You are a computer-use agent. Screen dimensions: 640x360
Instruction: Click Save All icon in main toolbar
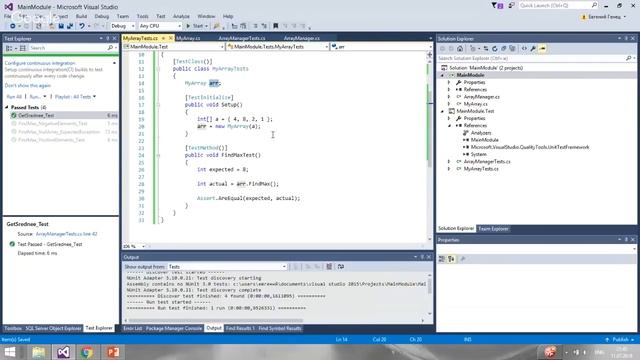coord(70,26)
